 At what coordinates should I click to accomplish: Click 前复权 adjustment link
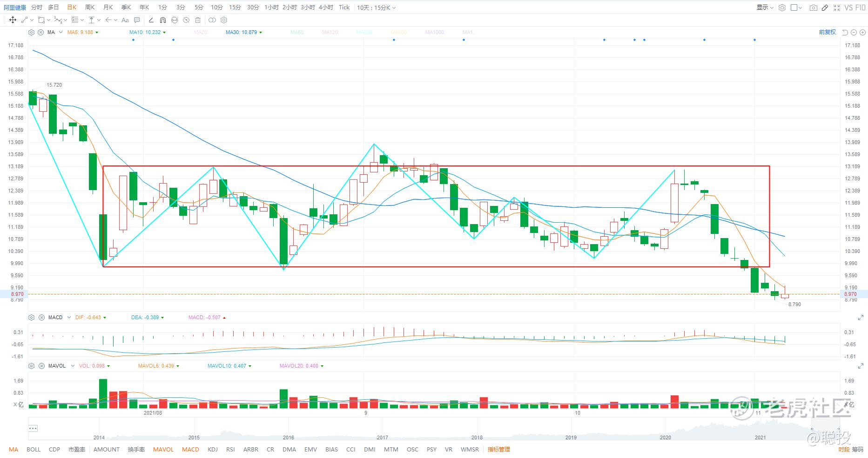[828, 32]
